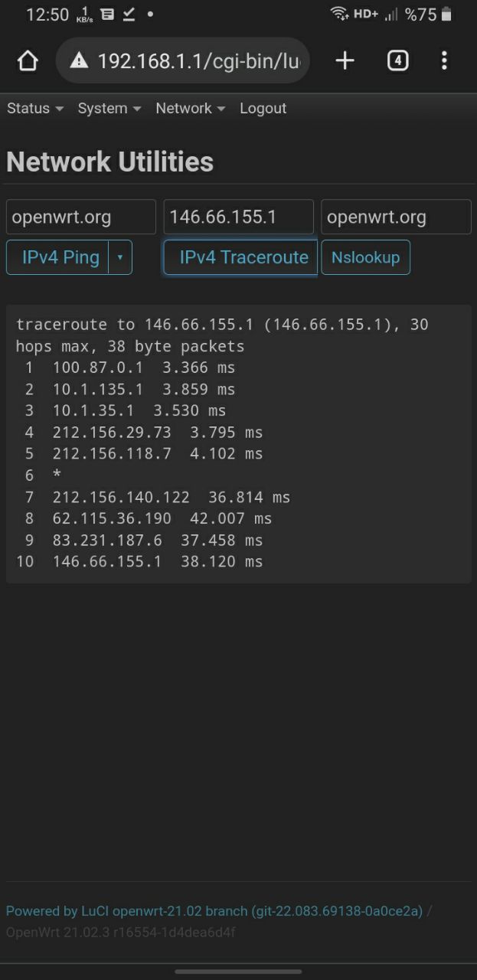This screenshot has width=477, height=980.
Task: Focus the 146.66.155.1 traceroute input field
Action: (x=238, y=217)
